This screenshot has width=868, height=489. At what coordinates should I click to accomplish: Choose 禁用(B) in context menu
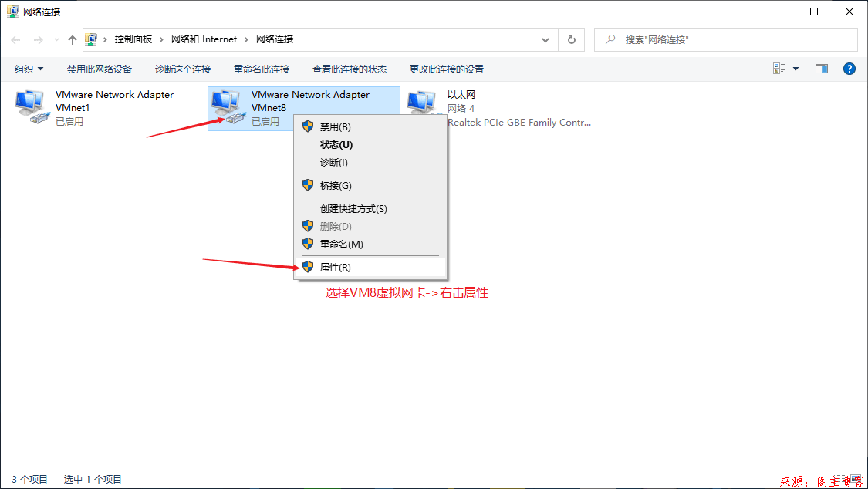(x=370, y=126)
